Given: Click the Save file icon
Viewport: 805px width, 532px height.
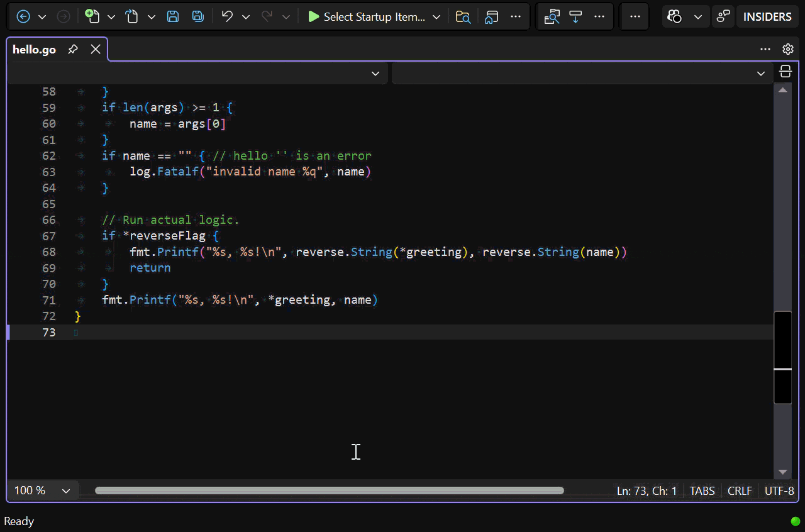Looking at the screenshot, I should click(x=173, y=17).
